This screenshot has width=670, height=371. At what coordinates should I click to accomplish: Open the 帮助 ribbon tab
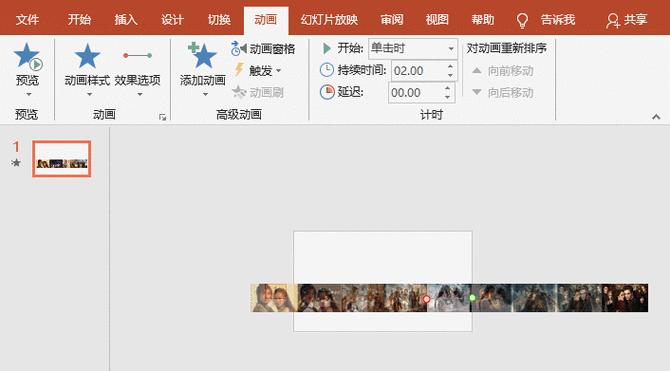click(x=483, y=20)
